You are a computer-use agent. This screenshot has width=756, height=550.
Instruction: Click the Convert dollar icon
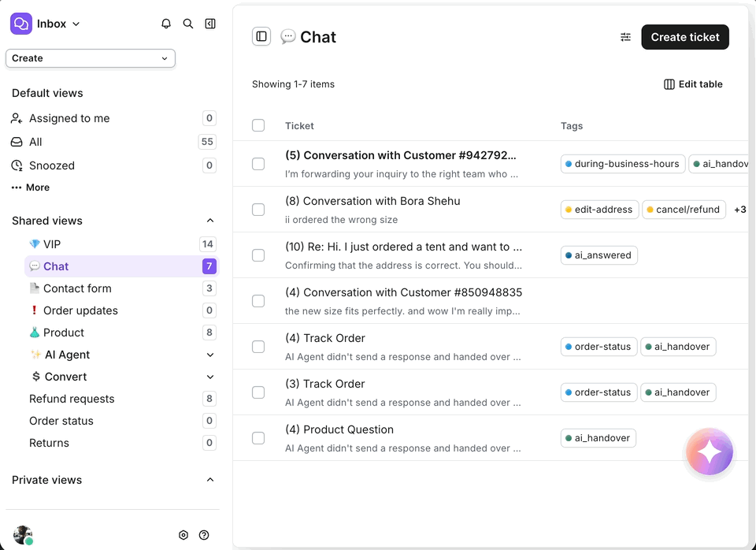pyautogui.click(x=35, y=377)
